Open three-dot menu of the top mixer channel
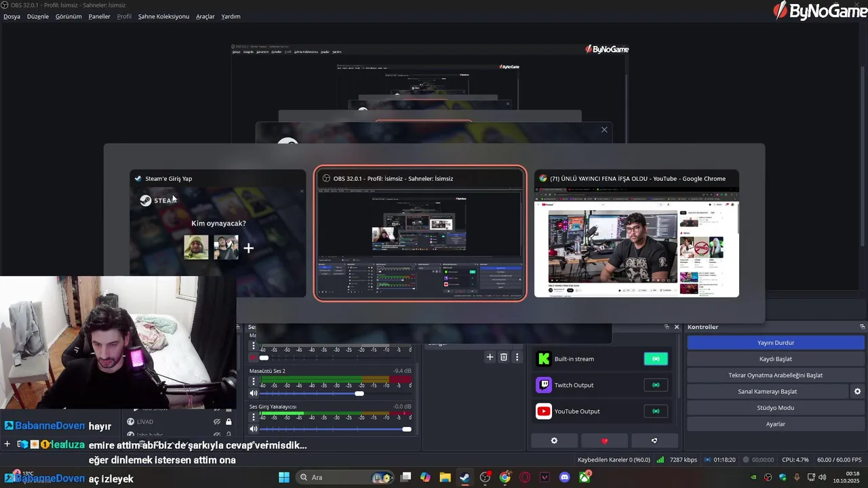The image size is (868, 488). (x=254, y=346)
